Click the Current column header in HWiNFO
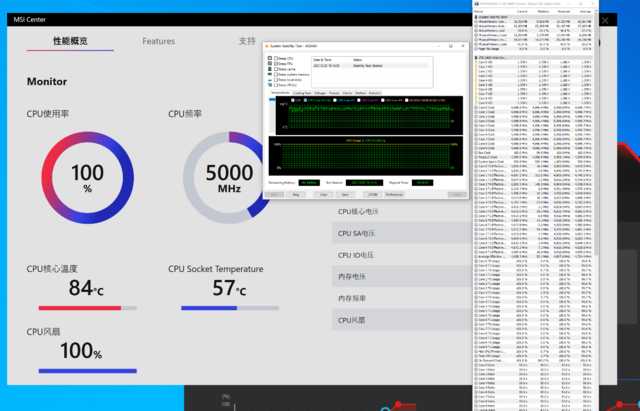Screen dimensions: 640x411 [522, 11]
